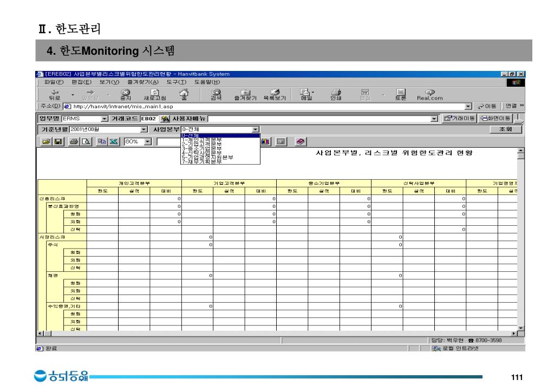554x392 pixels.
Task: Go to Home (홈) icon
Action: point(184,95)
